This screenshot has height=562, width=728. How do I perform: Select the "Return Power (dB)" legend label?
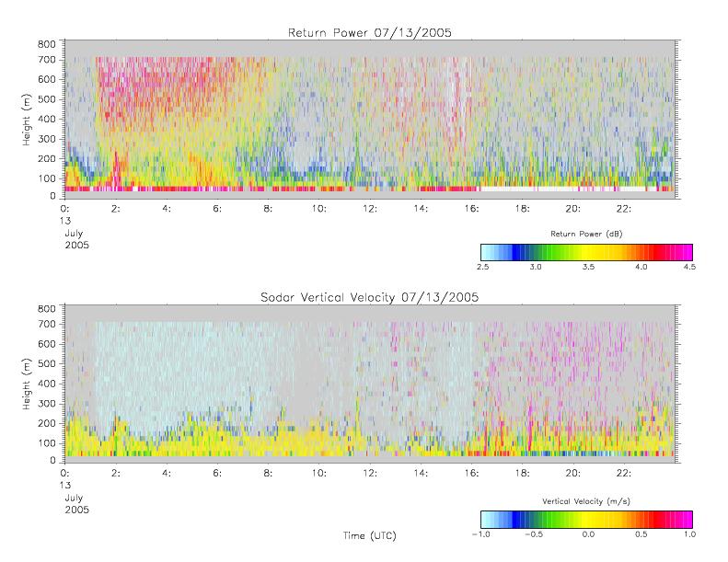coord(586,234)
